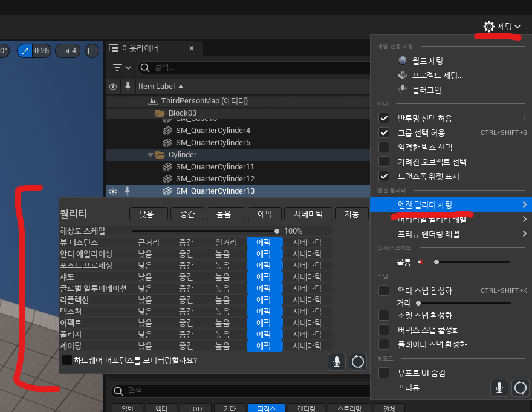Enable 소켓 스냅 활성화 checkbox
The height and width of the screenshot is (412, 532).
[384, 316]
